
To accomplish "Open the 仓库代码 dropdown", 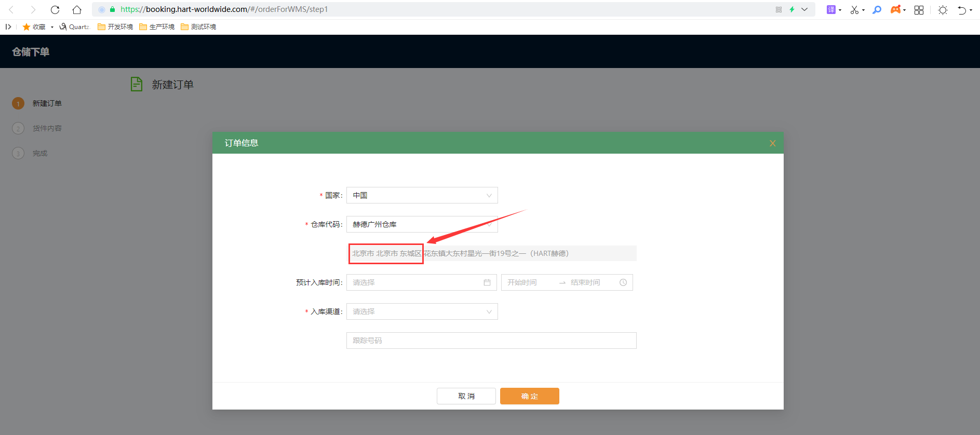I will [x=422, y=224].
